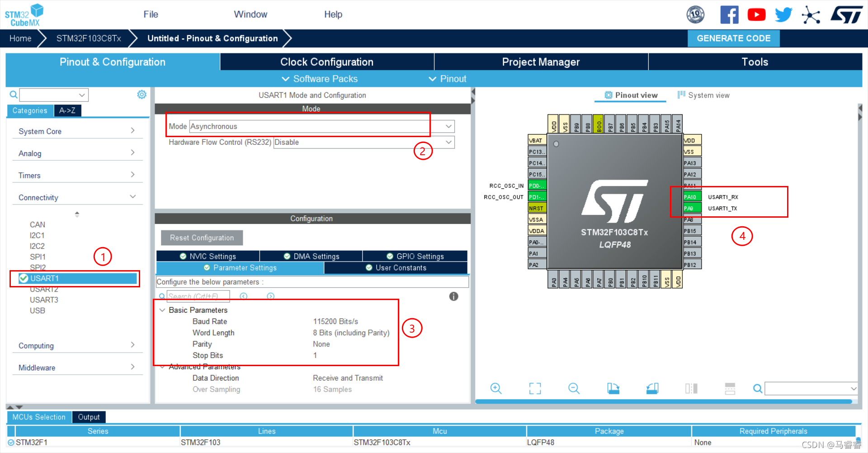Viewport: 868px width, 453px height.
Task: Click the PD0 RCC_OSC_IN pin
Action: click(x=537, y=186)
